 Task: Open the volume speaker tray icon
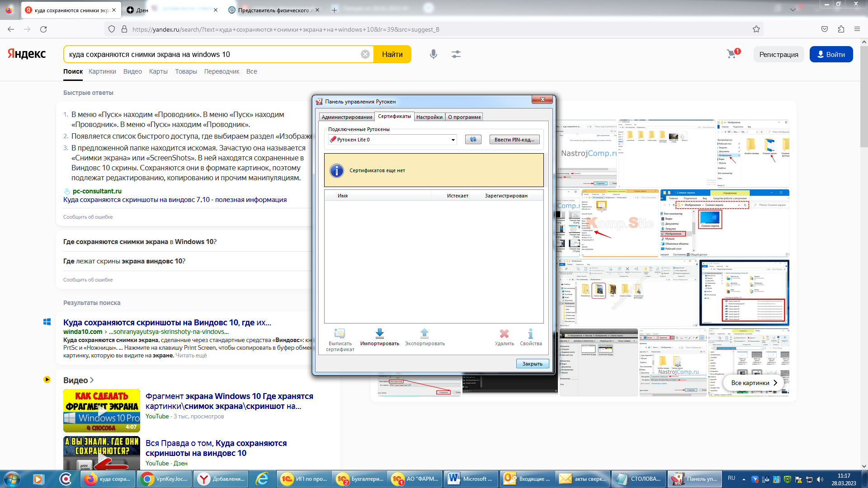click(820, 479)
